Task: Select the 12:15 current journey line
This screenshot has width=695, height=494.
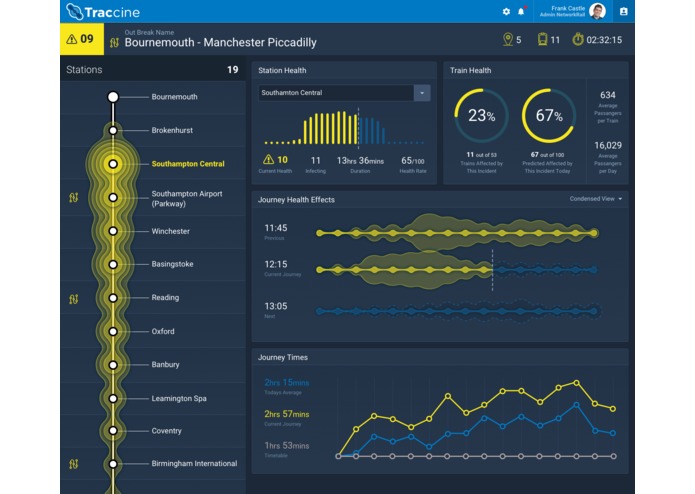Action: [457, 269]
